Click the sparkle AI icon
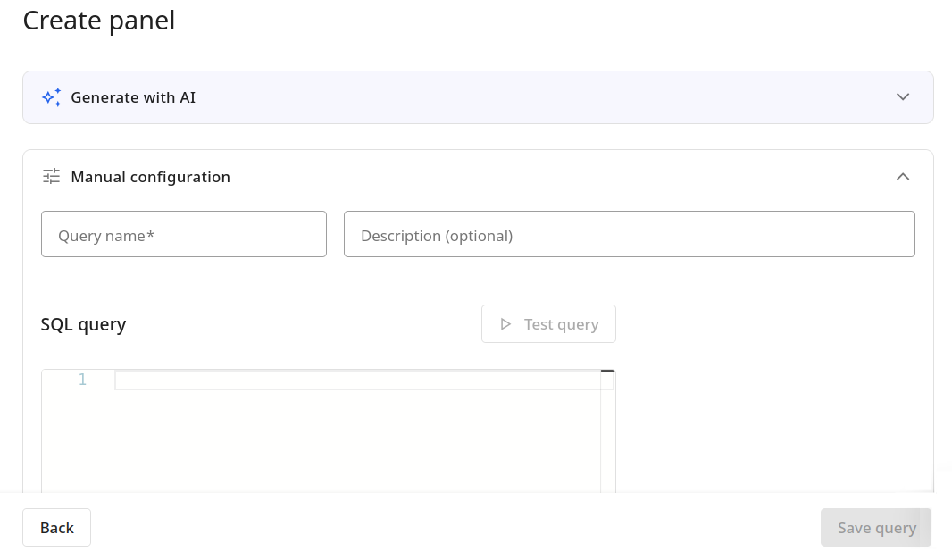Image resolution: width=952 pixels, height=560 pixels. 52,97
